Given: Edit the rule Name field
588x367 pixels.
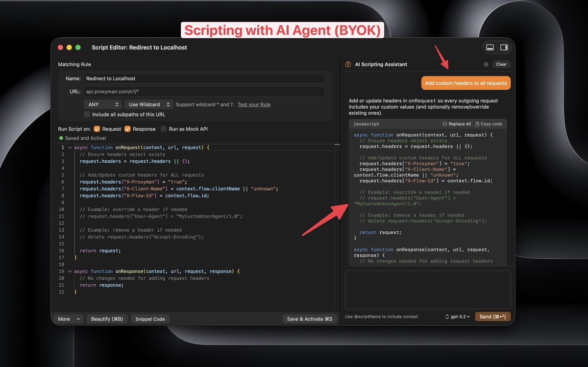Looking at the screenshot, I should point(204,78).
